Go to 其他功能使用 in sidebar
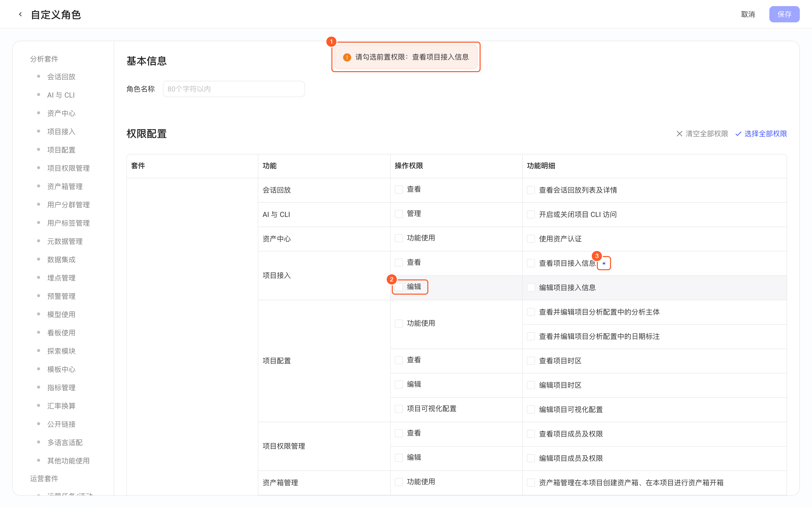812x508 pixels. point(69,461)
